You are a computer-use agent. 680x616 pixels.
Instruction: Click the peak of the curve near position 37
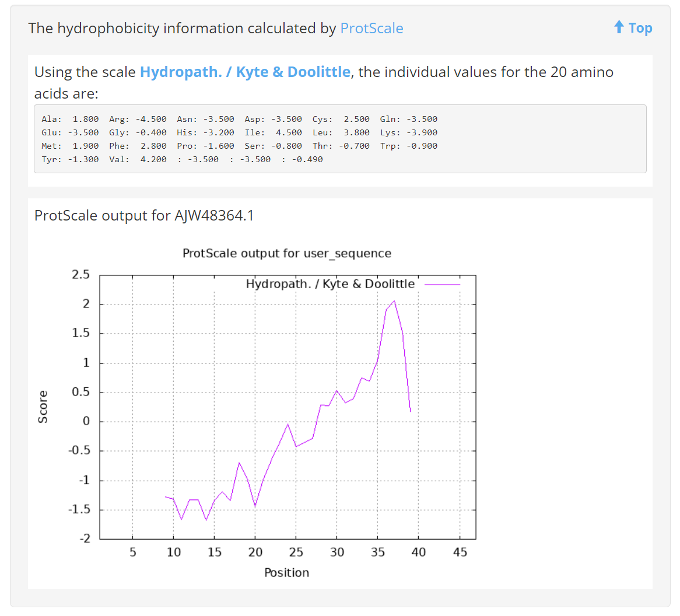[x=394, y=301]
